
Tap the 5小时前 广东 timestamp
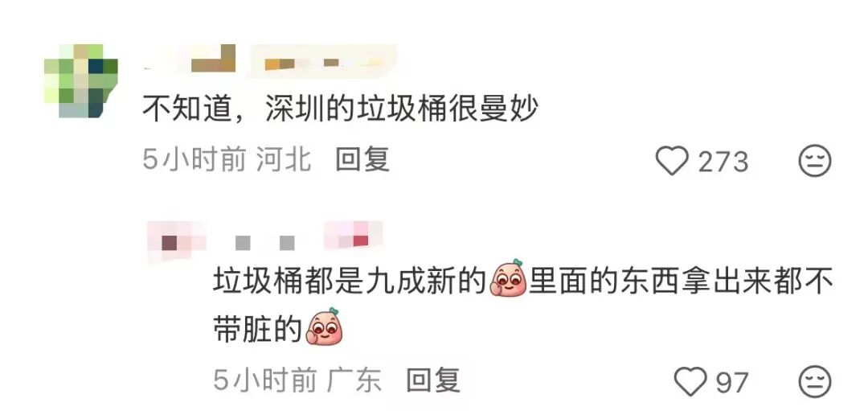pyautogui.click(x=298, y=380)
